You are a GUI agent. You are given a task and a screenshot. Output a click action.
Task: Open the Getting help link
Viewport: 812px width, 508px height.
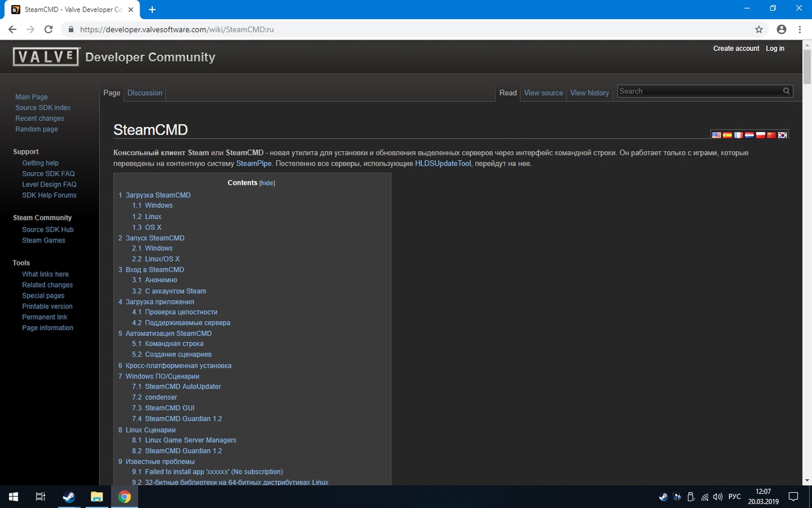tap(41, 163)
